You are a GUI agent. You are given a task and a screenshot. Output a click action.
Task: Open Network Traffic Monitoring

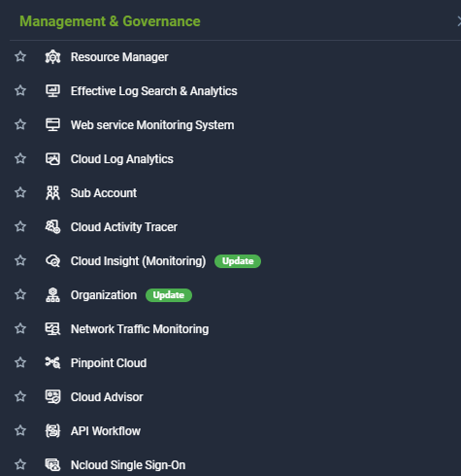tap(140, 329)
